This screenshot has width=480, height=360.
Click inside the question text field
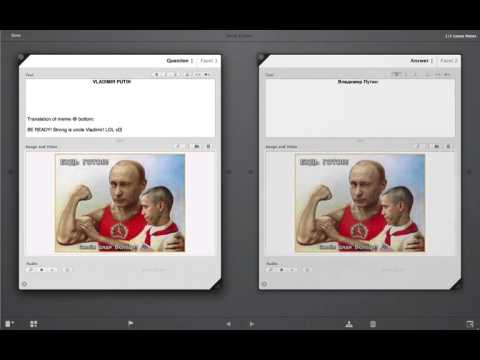120,107
